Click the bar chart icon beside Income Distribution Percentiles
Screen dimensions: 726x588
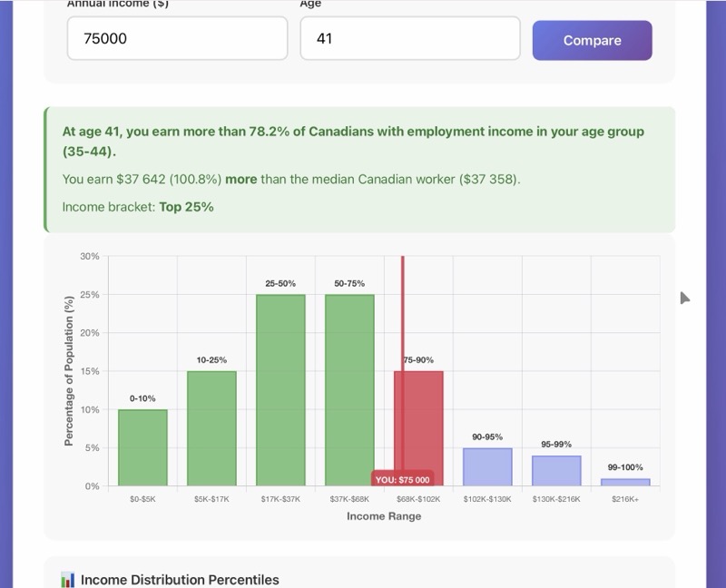pos(67,580)
